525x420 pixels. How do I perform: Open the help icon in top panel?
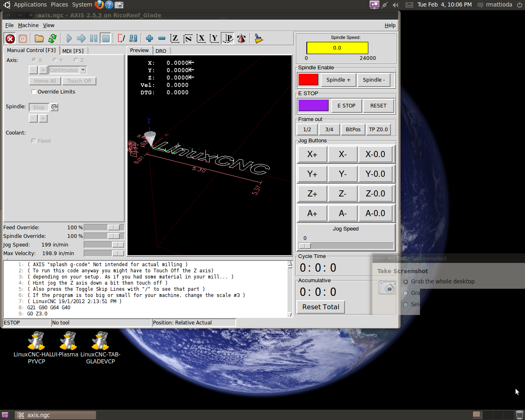109,5
